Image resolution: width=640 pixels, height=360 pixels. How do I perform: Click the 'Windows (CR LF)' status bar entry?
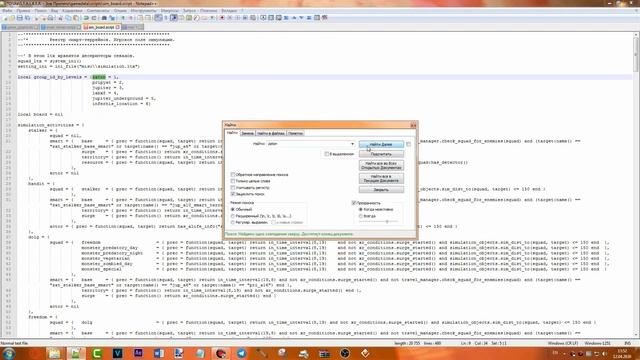(562, 344)
